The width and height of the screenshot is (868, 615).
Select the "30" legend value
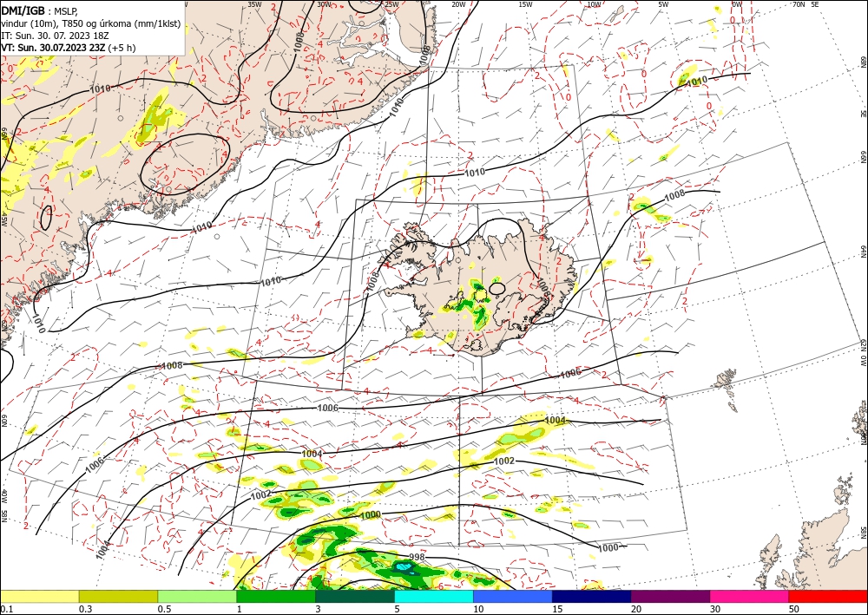point(715,609)
